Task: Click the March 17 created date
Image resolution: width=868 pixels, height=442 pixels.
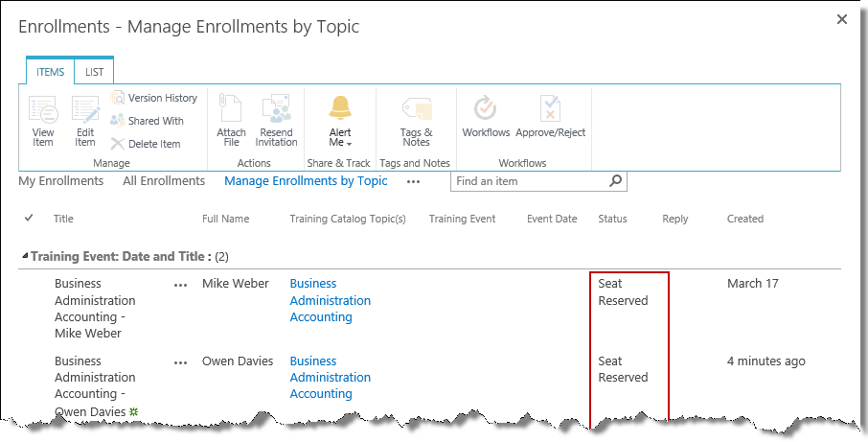Action: [x=753, y=284]
